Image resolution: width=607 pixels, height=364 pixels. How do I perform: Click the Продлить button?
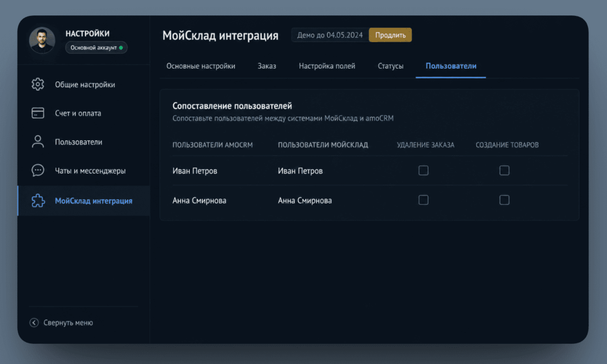tap(390, 35)
